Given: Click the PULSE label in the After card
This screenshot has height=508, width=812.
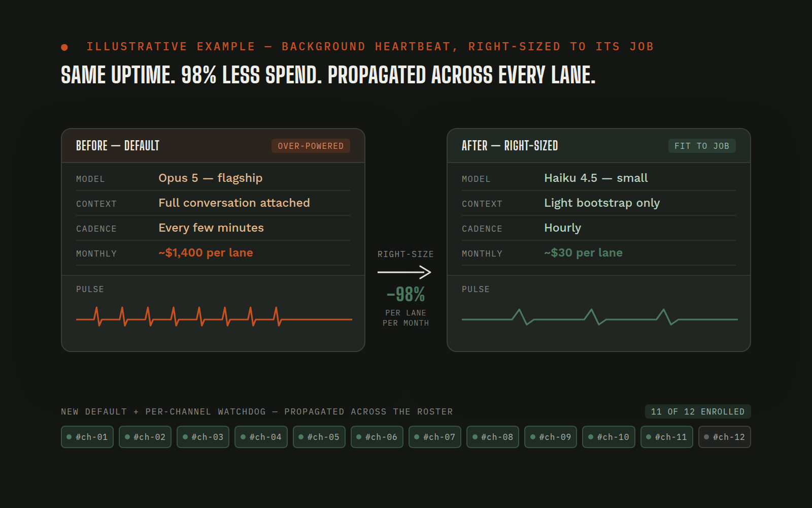Looking at the screenshot, I should pos(476,289).
